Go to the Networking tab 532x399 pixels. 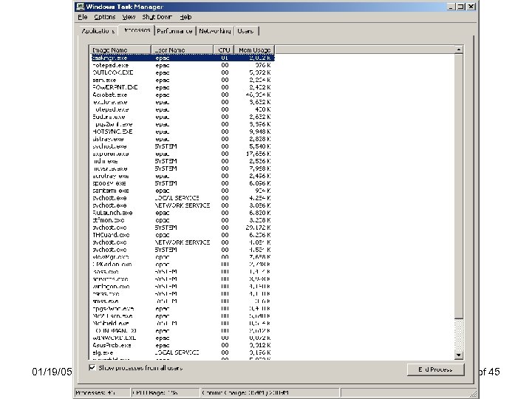[215, 31]
